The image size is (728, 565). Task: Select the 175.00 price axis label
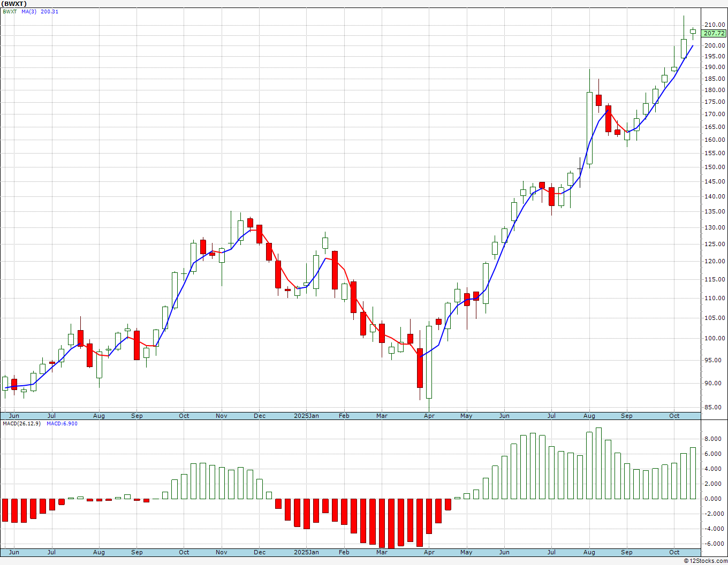[715, 102]
